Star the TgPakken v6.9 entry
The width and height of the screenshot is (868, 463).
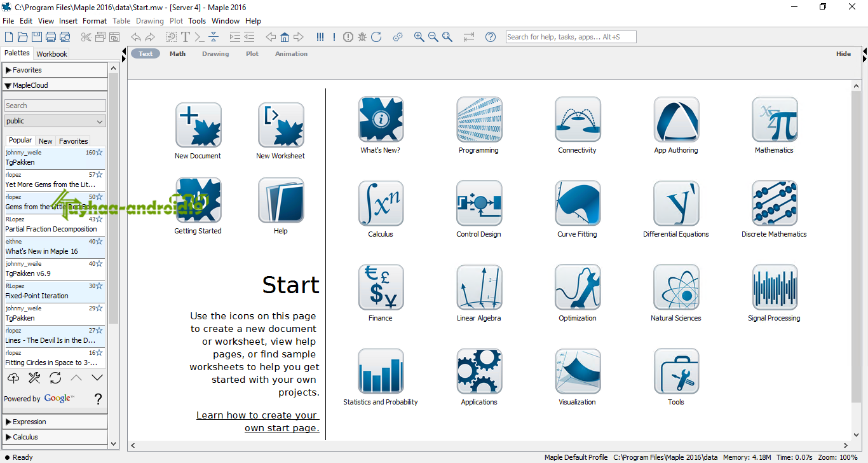tap(99, 264)
